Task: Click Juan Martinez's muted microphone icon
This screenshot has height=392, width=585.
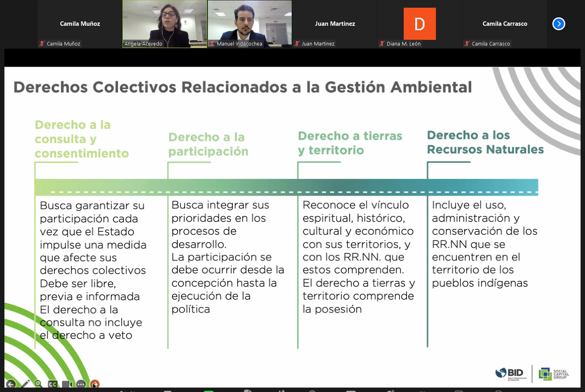Action: click(297, 44)
